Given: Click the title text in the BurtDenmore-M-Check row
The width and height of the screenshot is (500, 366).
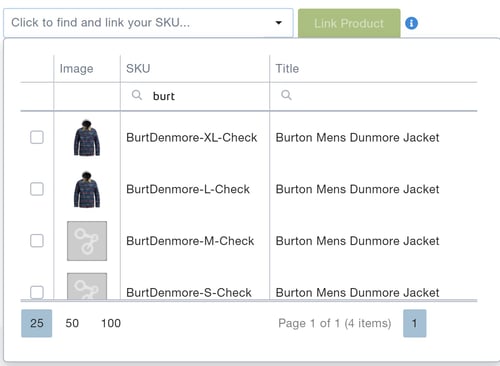Looking at the screenshot, I should click(357, 241).
